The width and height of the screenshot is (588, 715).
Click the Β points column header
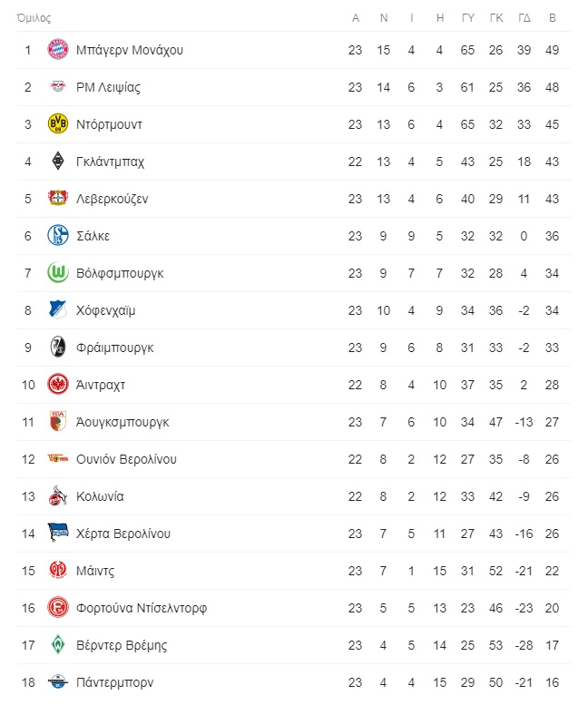(x=553, y=18)
